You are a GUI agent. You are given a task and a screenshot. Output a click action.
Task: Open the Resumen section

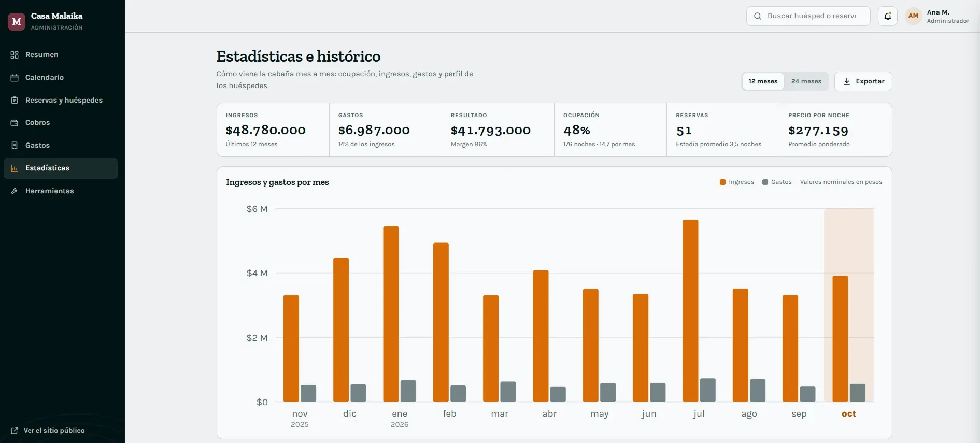[x=61, y=55]
